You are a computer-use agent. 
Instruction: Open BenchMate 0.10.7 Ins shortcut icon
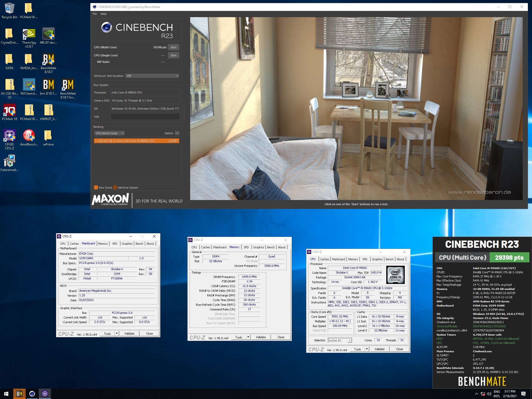coord(68,89)
